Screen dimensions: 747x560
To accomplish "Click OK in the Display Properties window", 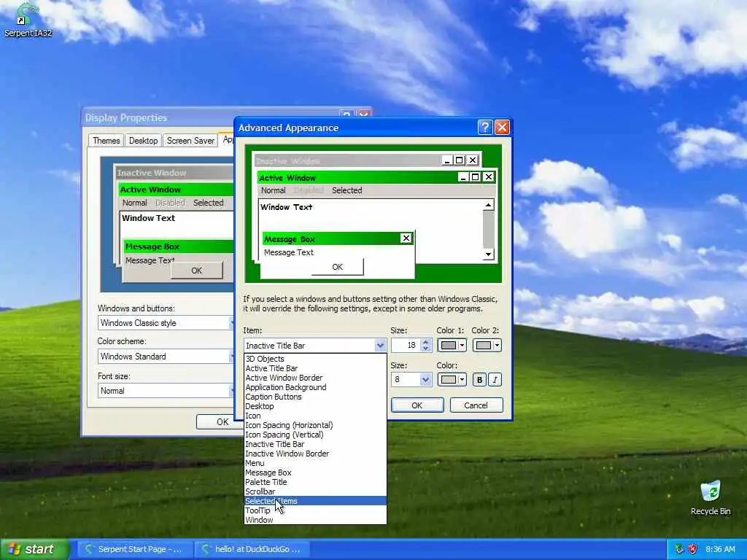I will (222, 422).
